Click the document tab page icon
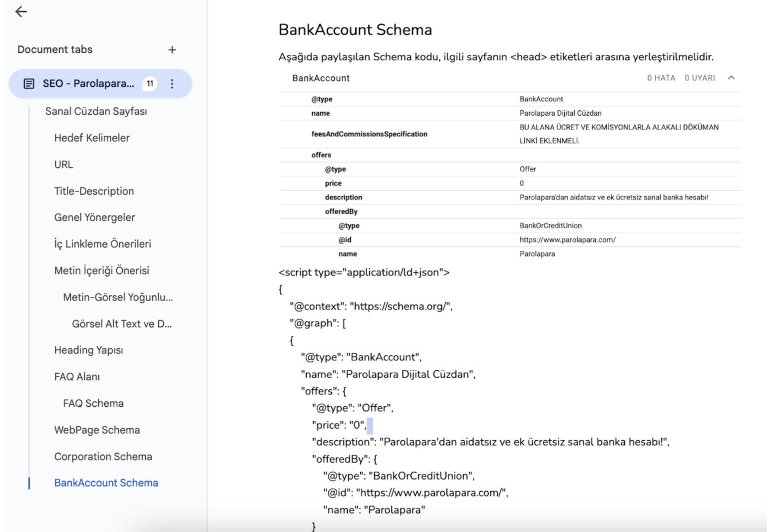This screenshot has height=532, width=767. [29, 84]
